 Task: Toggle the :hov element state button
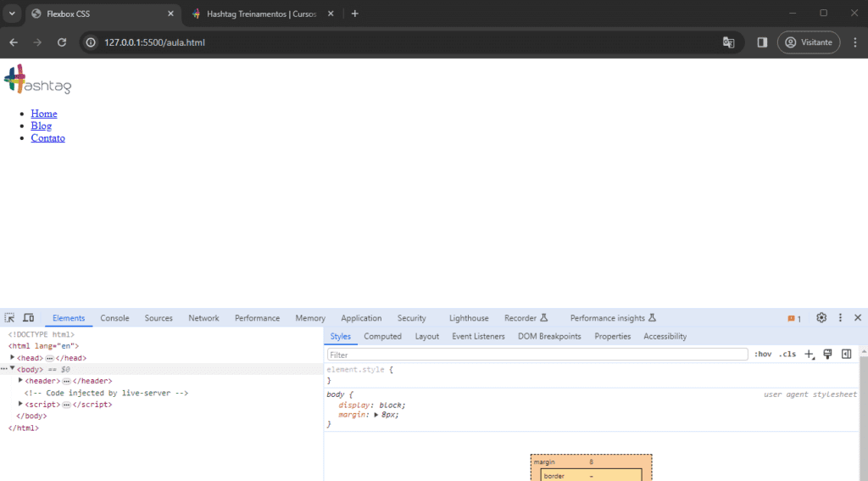pyautogui.click(x=763, y=354)
